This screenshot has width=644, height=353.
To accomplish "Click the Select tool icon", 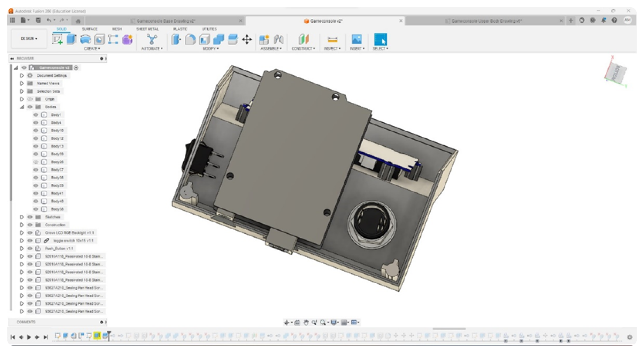I will coord(380,39).
